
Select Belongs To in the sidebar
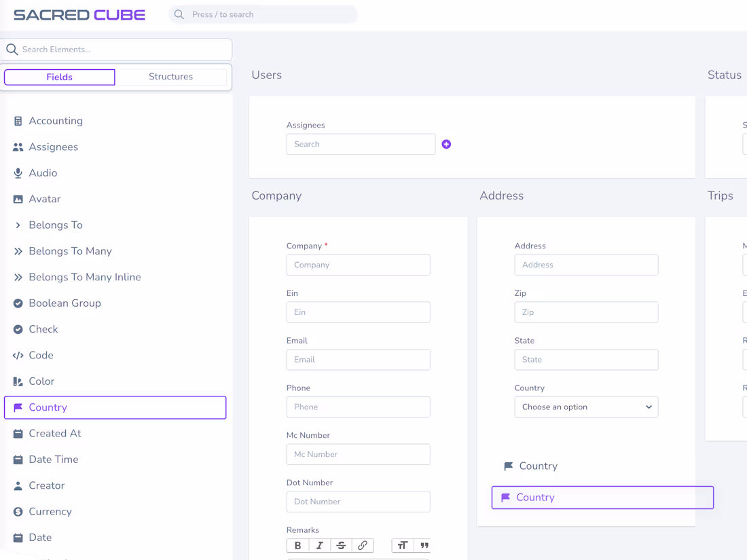point(56,225)
